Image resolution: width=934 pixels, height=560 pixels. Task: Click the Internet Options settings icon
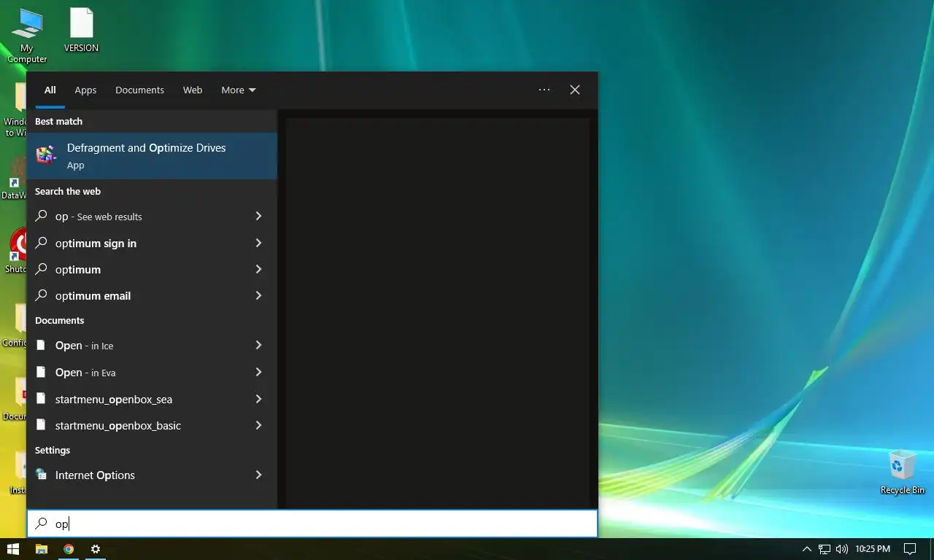click(x=42, y=475)
